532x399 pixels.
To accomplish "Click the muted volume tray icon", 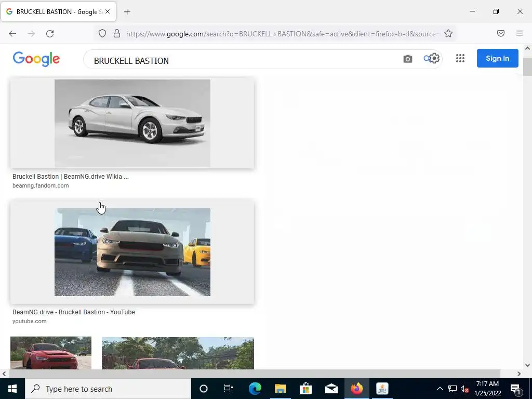I will click(x=464, y=389).
